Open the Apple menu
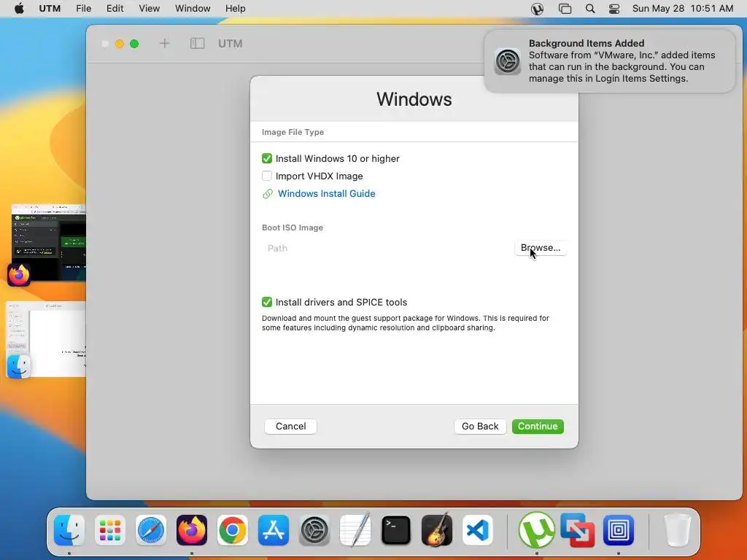Image resolution: width=747 pixels, height=560 pixels. pyautogui.click(x=19, y=9)
